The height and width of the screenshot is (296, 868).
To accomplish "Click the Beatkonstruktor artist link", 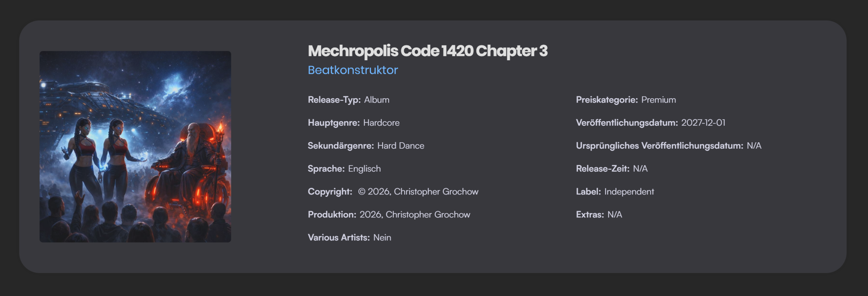I will pos(353,70).
